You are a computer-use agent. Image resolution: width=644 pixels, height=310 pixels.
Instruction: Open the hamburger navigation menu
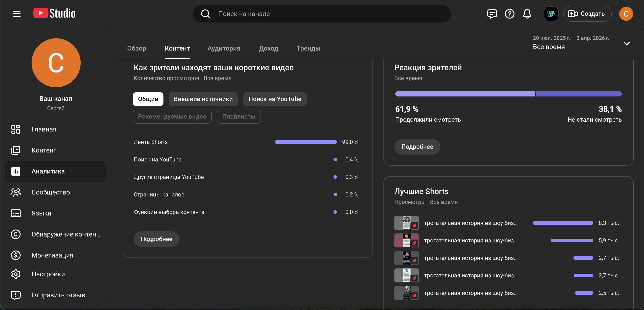pyautogui.click(x=16, y=14)
